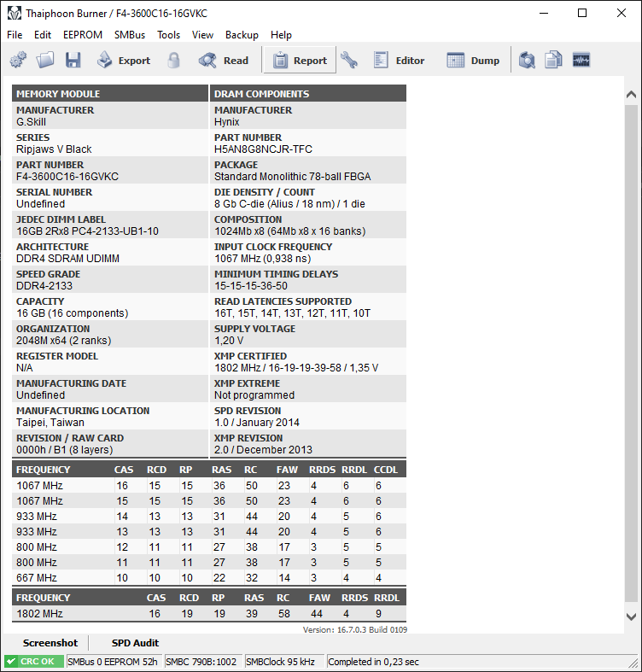This screenshot has height=672, width=642.
Task: Click capacity 16 GB (16 components) value
Action: click(x=72, y=313)
